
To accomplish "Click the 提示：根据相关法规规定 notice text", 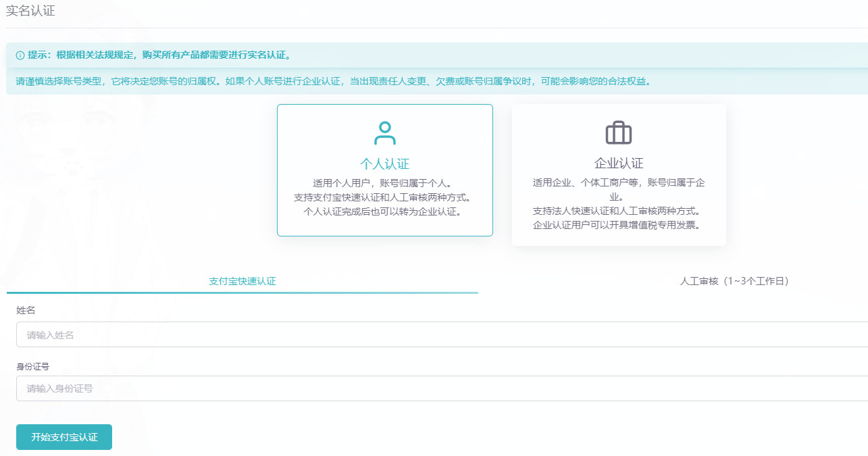I will click(159, 55).
